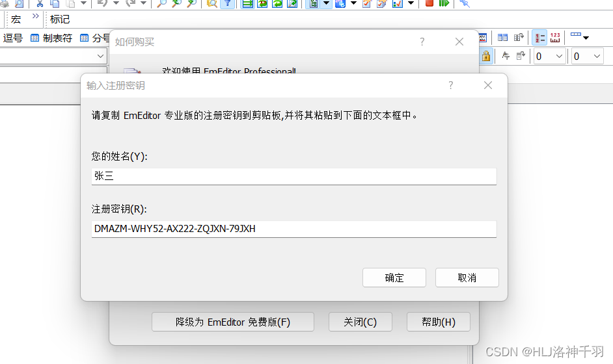Click the 注册密钥 registration key field

point(293,229)
